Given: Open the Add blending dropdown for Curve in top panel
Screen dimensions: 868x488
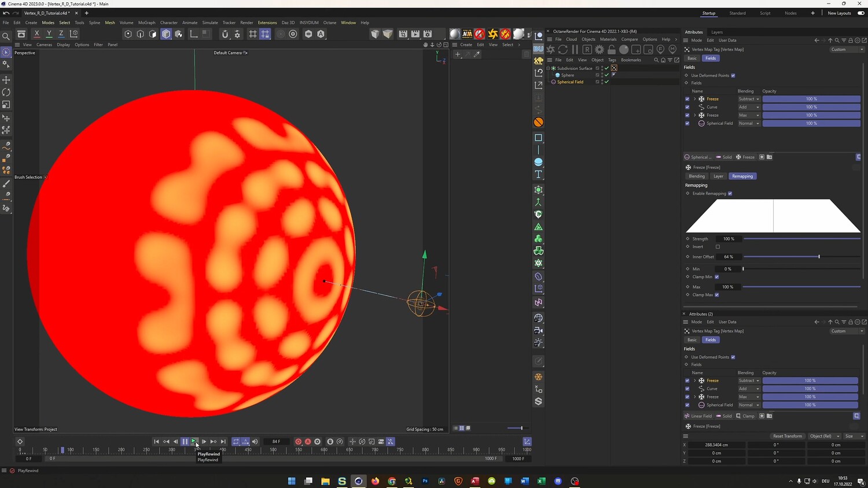Looking at the screenshot, I should tap(749, 107).
